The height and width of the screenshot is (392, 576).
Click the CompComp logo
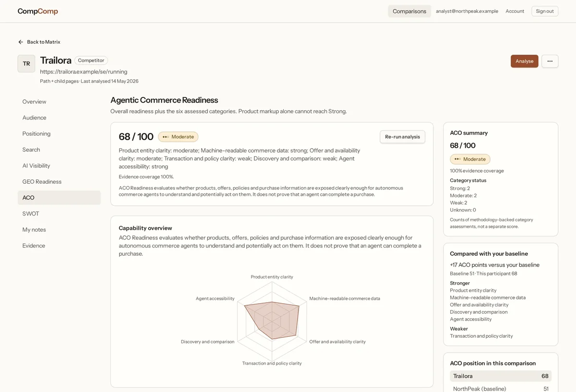pyautogui.click(x=38, y=11)
